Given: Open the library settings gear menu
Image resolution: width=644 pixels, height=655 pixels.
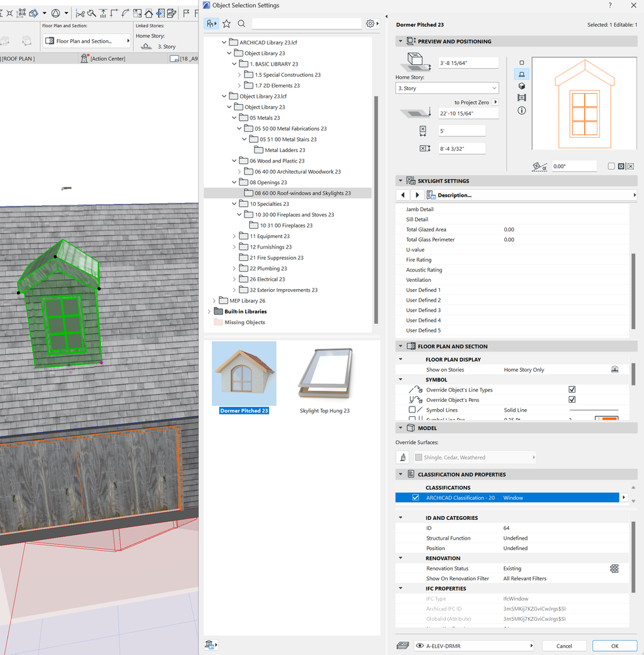Looking at the screenshot, I should (371, 24).
